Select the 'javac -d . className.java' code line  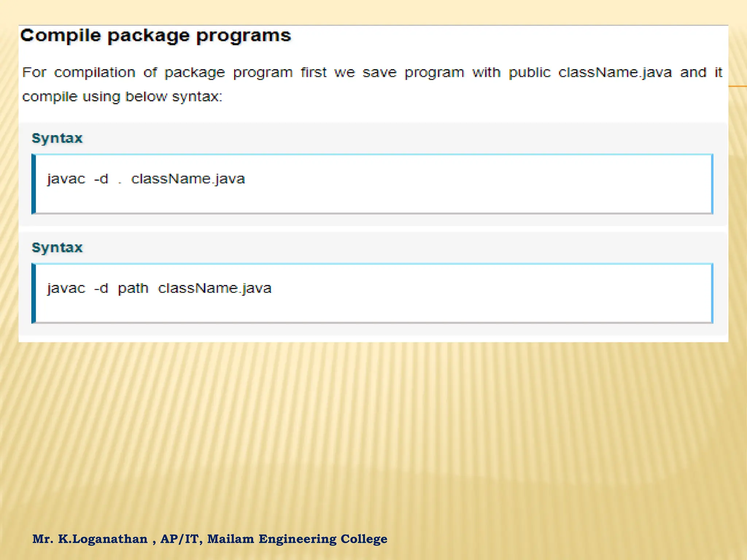click(x=146, y=179)
